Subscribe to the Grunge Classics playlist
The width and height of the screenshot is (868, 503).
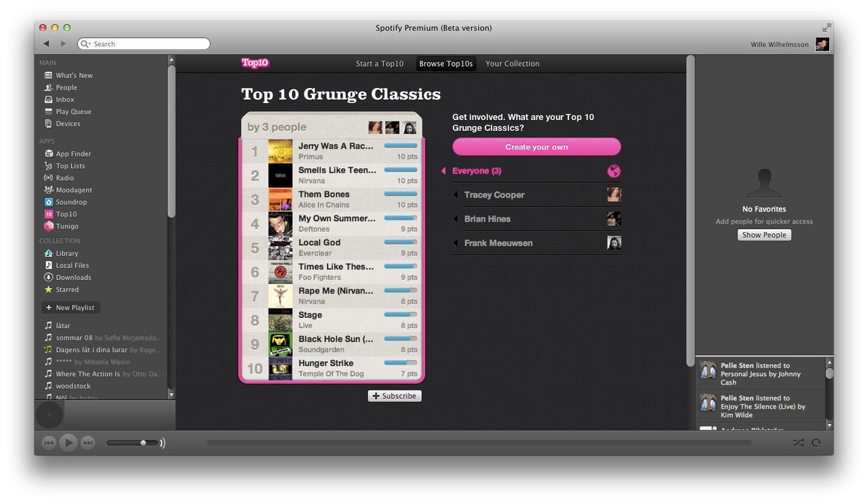pyautogui.click(x=394, y=395)
